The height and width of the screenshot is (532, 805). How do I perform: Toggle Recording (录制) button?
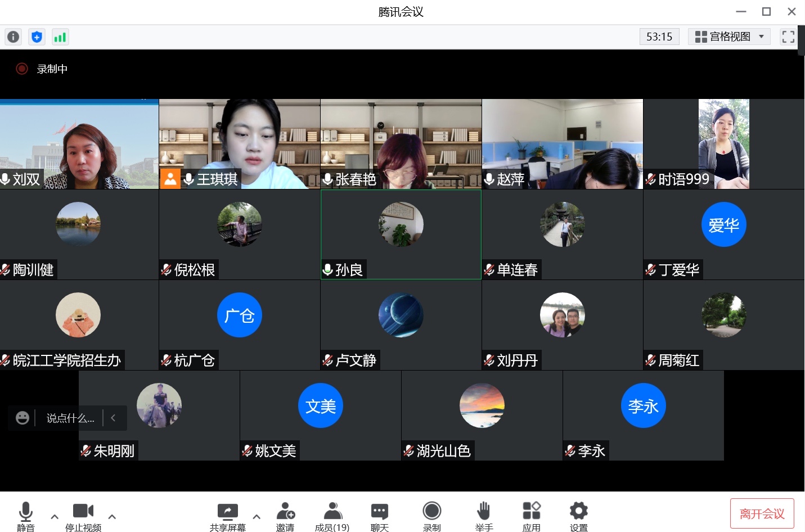click(431, 516)
